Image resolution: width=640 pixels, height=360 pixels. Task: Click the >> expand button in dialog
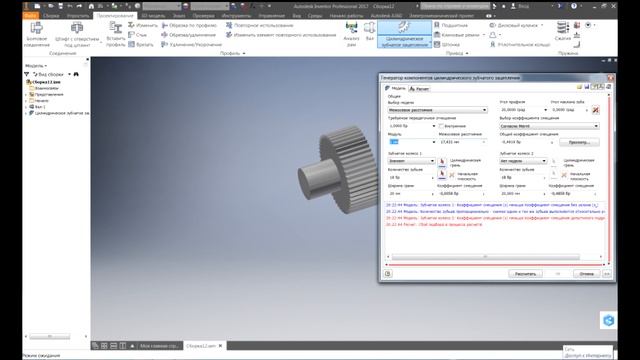(607, 273)
